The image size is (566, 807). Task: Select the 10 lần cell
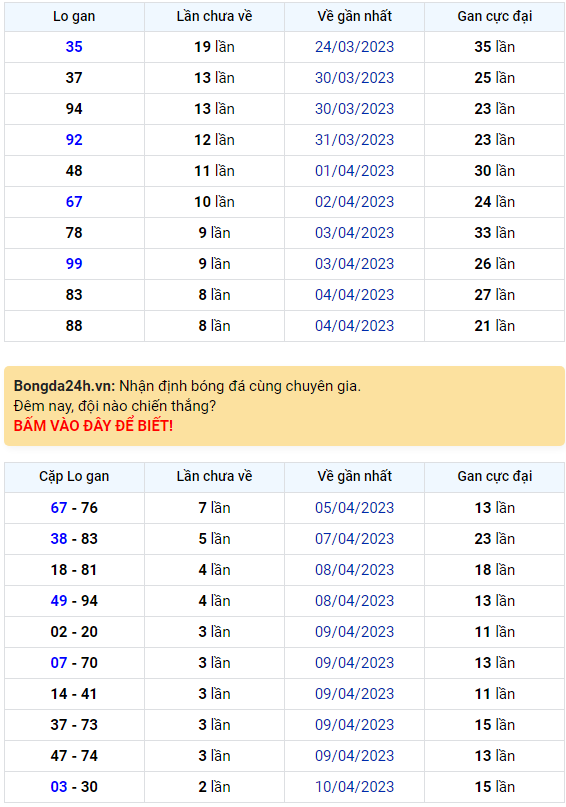[215, 202]
